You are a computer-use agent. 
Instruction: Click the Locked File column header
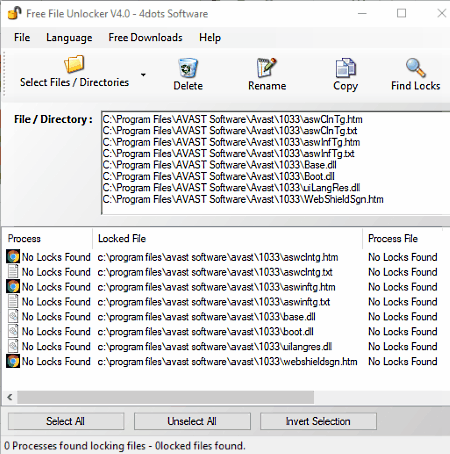click(x=227, y=239)
